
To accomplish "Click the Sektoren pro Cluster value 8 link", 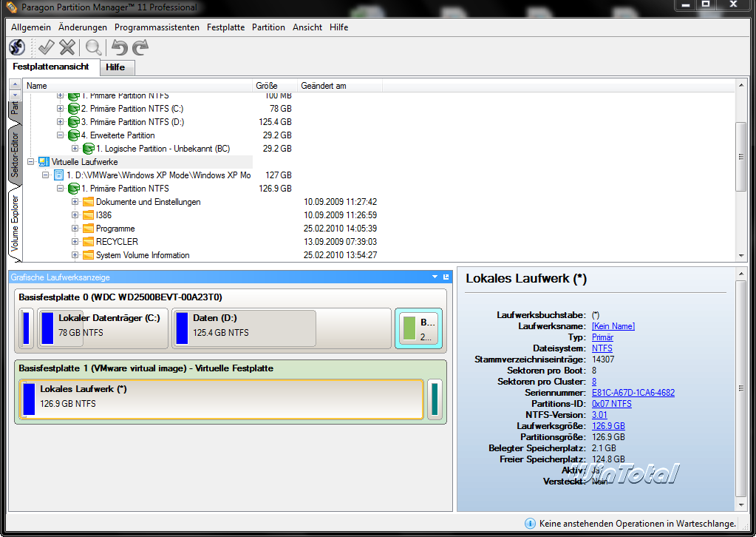I will coord(594,382).
